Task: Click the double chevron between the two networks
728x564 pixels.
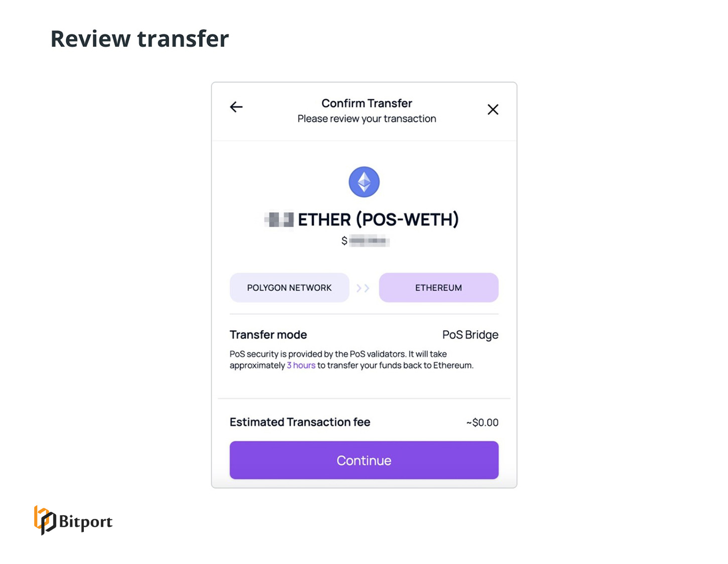Action: (x=363, y=288)
